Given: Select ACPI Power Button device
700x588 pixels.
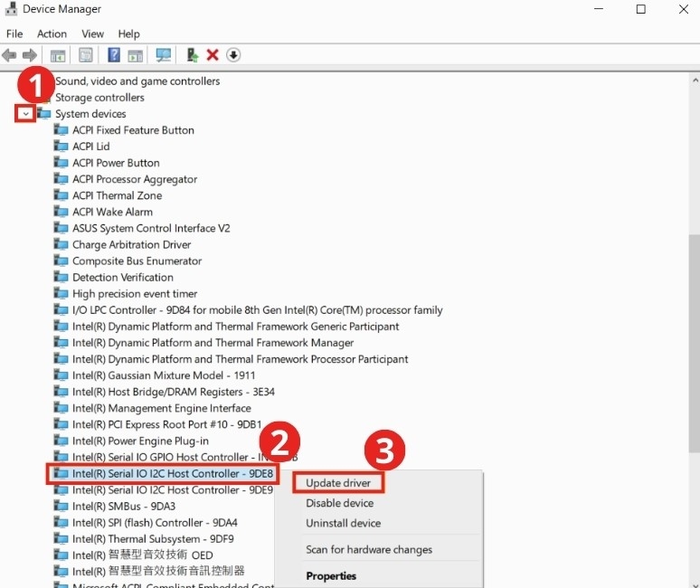Looking at the screenshot, I should (x=116, y=163).
